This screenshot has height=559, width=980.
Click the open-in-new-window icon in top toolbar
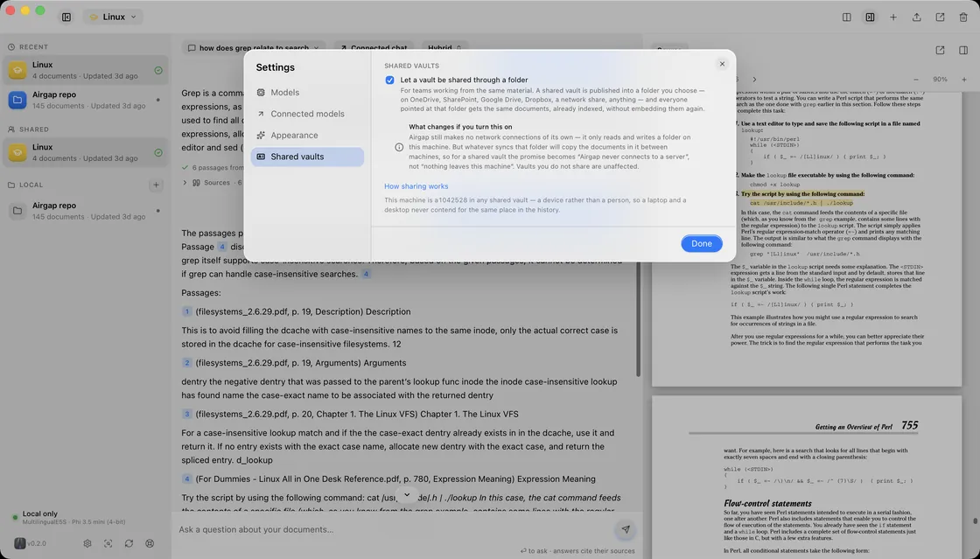click(x=940, y=17)
